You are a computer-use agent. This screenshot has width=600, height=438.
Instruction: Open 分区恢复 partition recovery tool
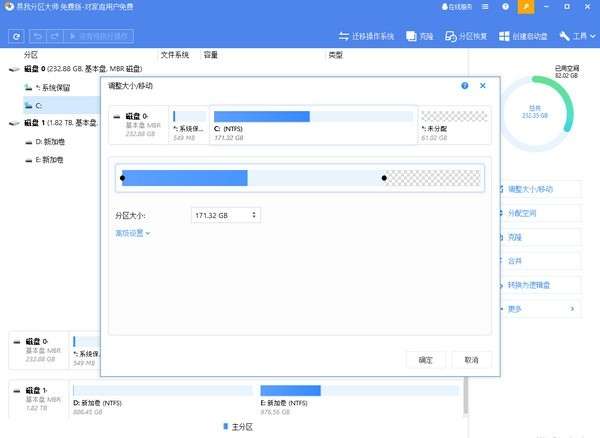click(466, 36)
